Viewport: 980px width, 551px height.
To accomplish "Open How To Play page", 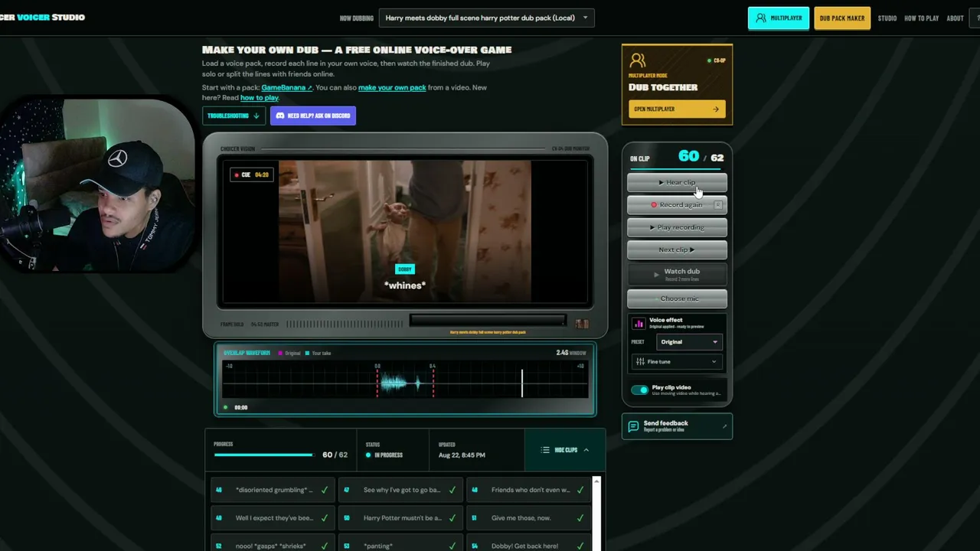I will (x=921, y=18).
